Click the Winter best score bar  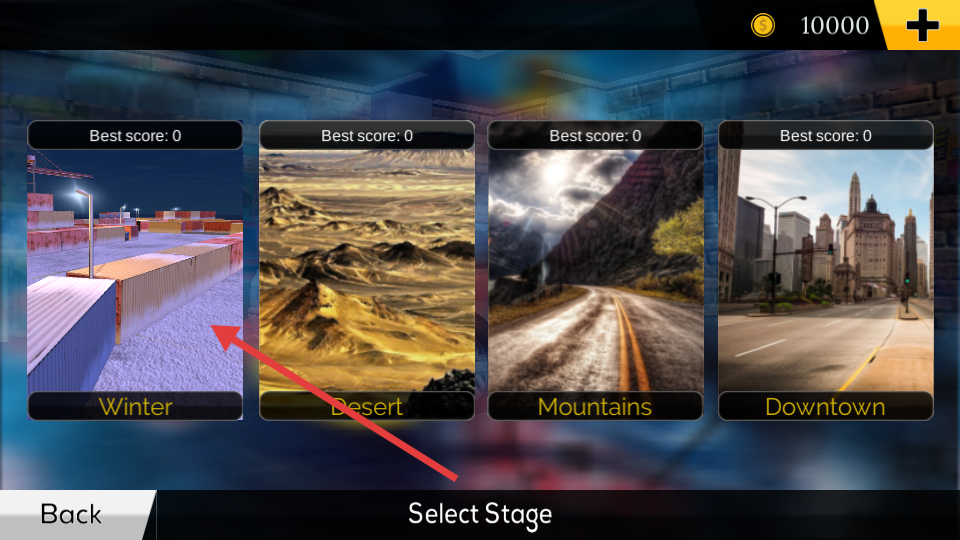tap(135, 135)
